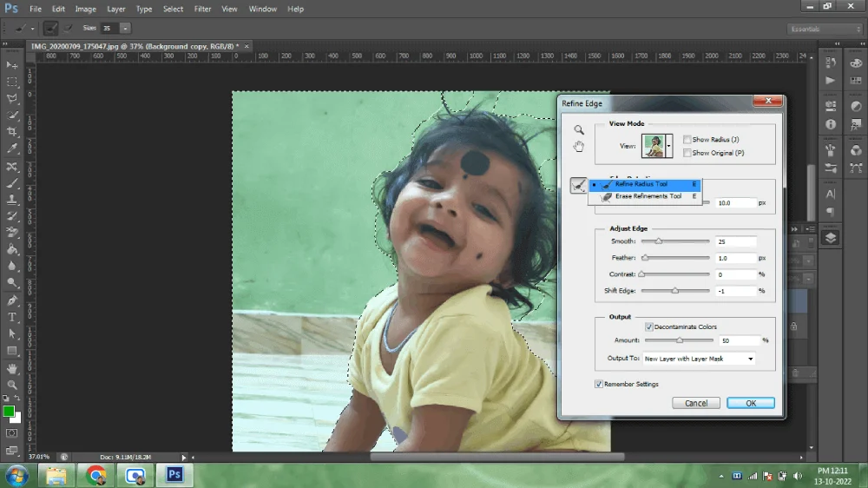Choose Refine Radius Tool from popup

[645, 184]
